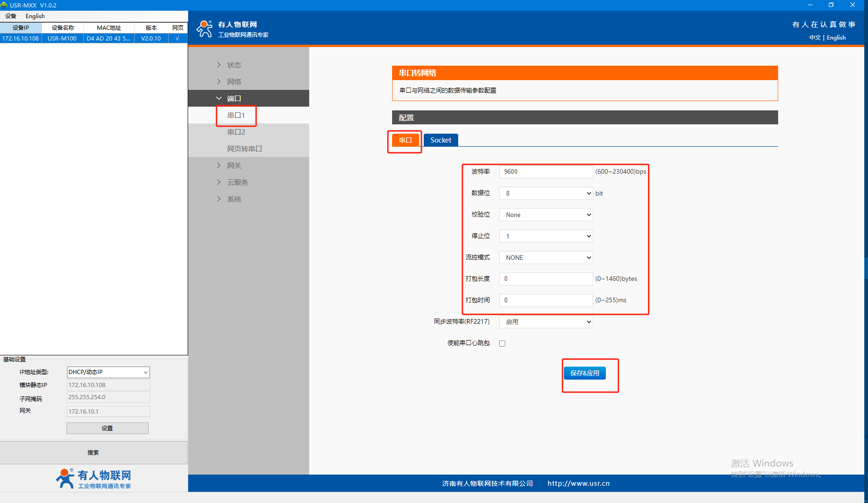Enable the 使能串口心跳包 checkbox

click(502, 343)
